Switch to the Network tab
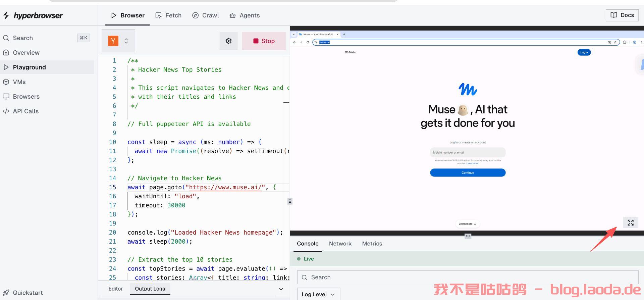Screen dimensions: 644x300 (x=340, y=244)
